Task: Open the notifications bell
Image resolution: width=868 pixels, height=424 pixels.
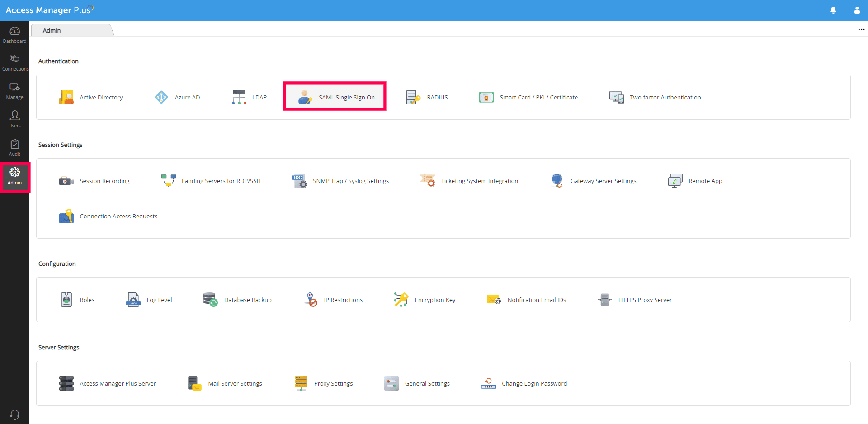Action: [833, 10]
